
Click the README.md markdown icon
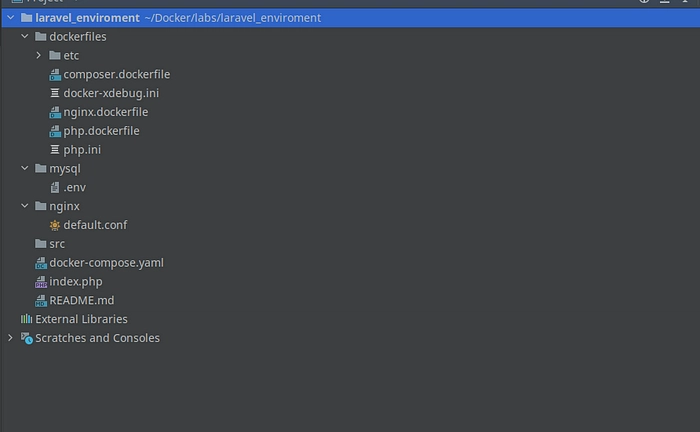(x=41, y=301)
